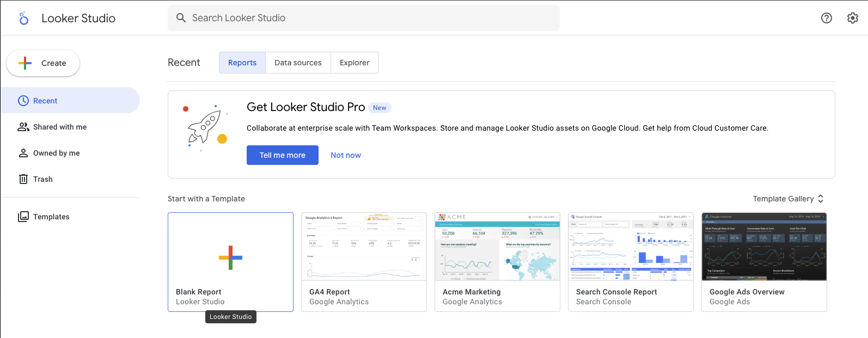Screen dimensions: 868x338
Task: Click the Google Ads Overview title
Action: (x=747, y=292)
